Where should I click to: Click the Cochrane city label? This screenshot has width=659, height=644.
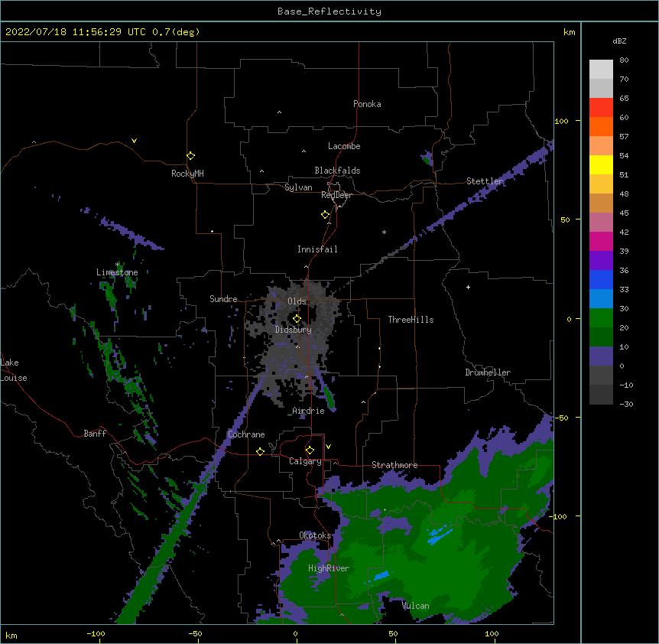(246, 434)
